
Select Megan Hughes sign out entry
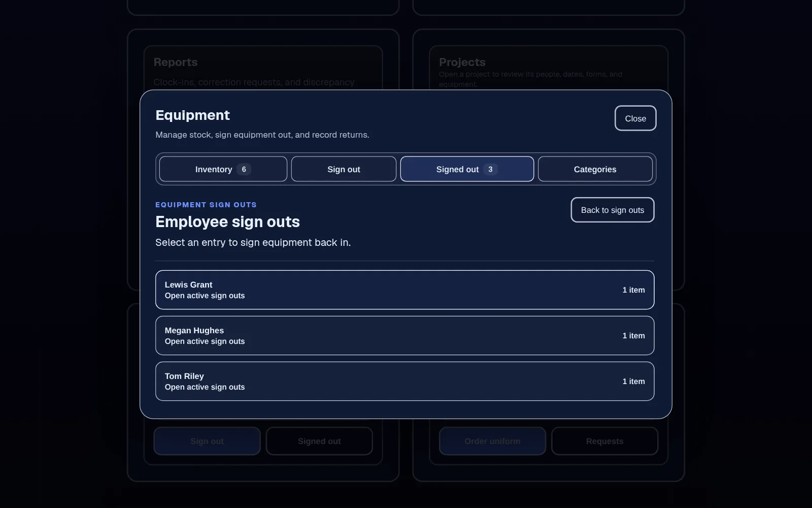pyautogui.click(x=404, y=335)
